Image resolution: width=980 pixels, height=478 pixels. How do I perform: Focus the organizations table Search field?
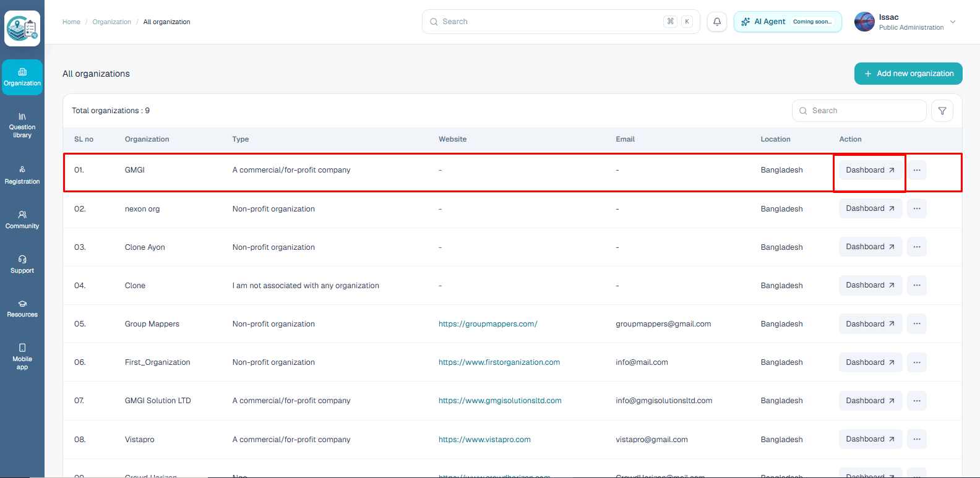pyautogui.click(x=859, y=111)
